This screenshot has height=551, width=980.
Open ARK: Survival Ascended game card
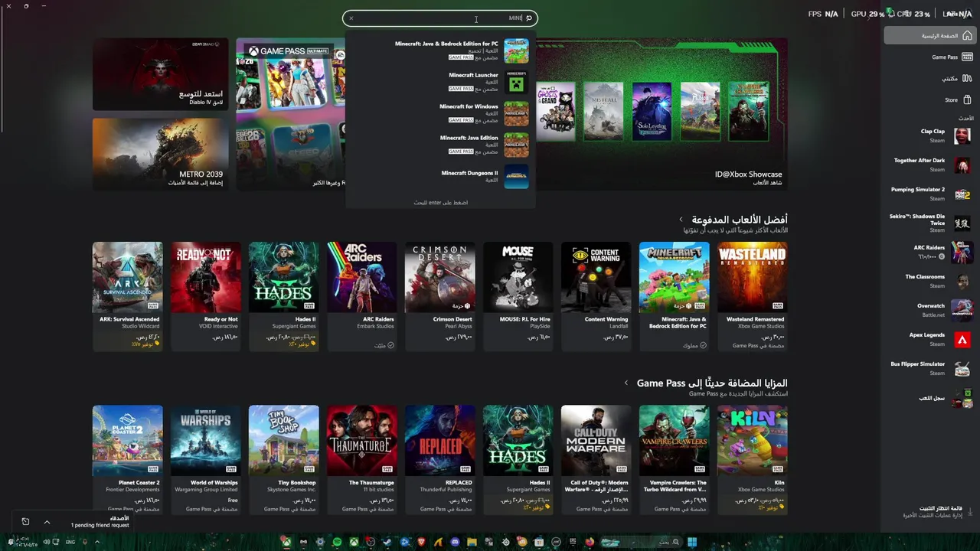click(x=127, y=296)
